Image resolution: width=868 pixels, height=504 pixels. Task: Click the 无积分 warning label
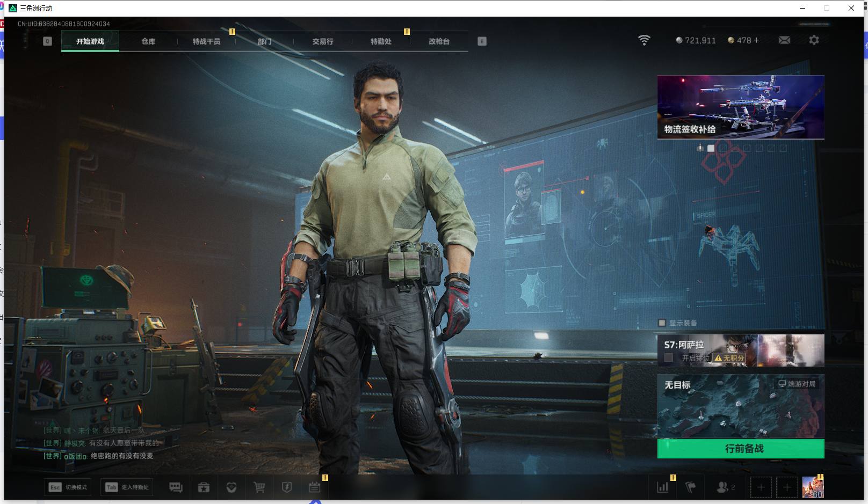tap(729, 358)
